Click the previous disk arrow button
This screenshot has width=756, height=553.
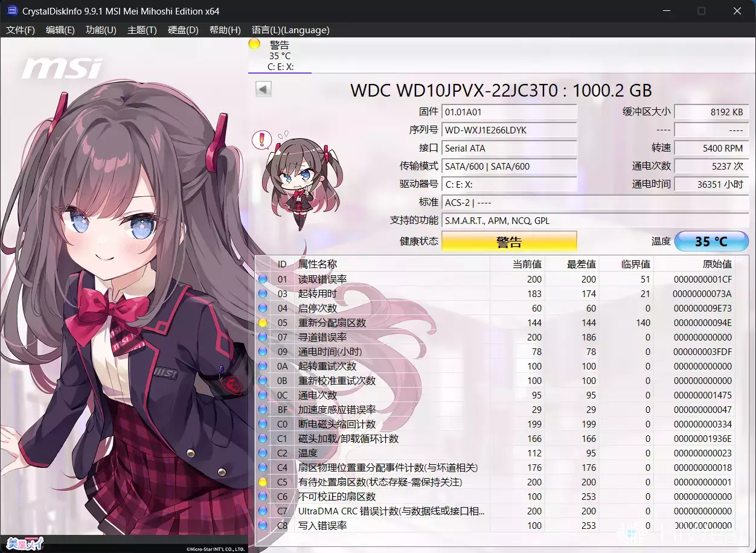[263, 89]
